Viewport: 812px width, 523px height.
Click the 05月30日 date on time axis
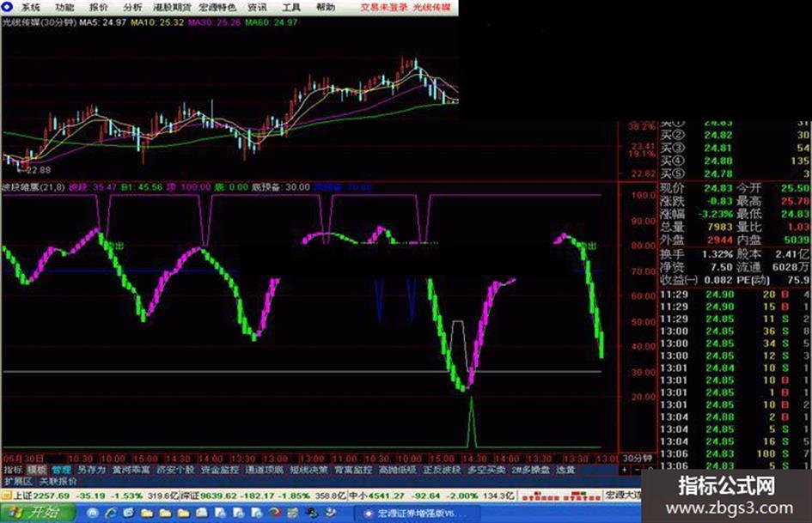coord(23,459)
